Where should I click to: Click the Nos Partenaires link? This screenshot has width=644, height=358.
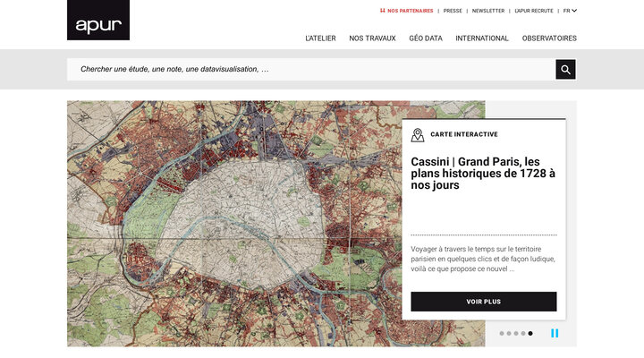407,11
